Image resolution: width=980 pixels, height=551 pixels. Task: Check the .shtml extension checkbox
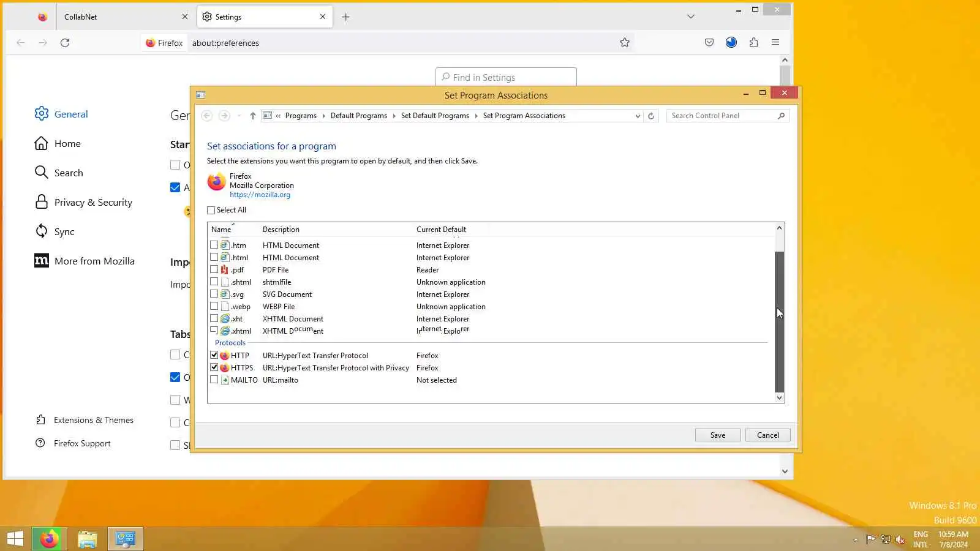point(214,282)
